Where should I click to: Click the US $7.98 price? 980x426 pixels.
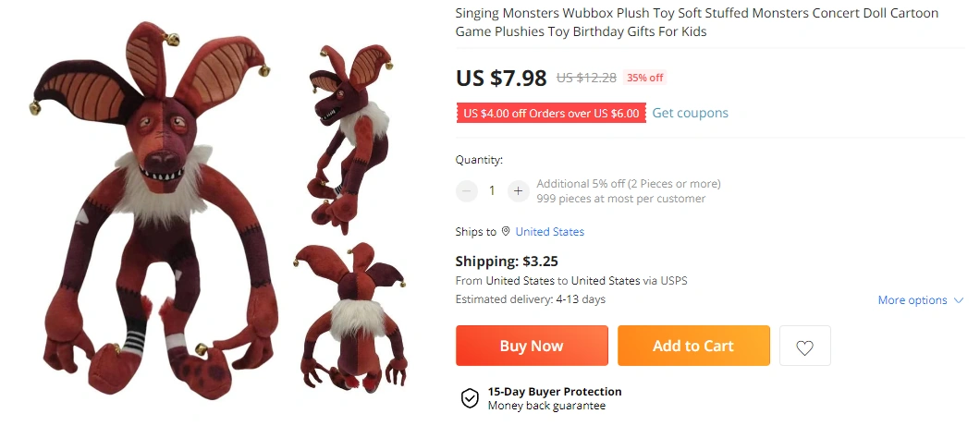(x=501, y=78)
